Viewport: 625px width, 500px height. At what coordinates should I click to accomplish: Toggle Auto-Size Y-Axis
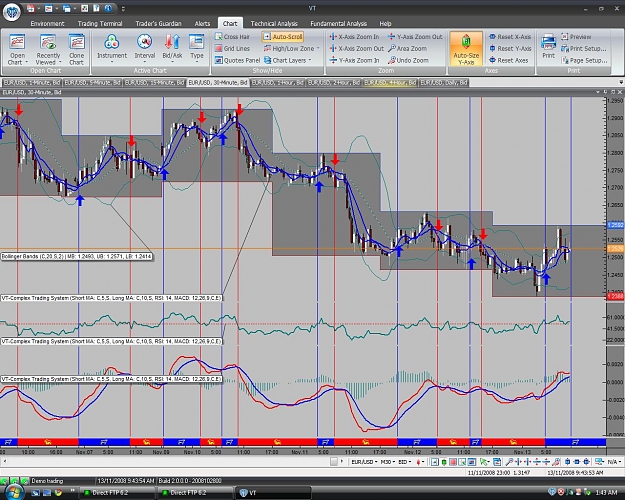466,49
